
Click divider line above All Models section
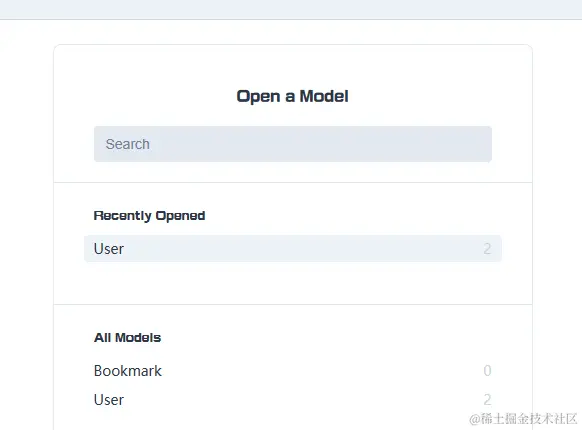[x=293, y=304]
